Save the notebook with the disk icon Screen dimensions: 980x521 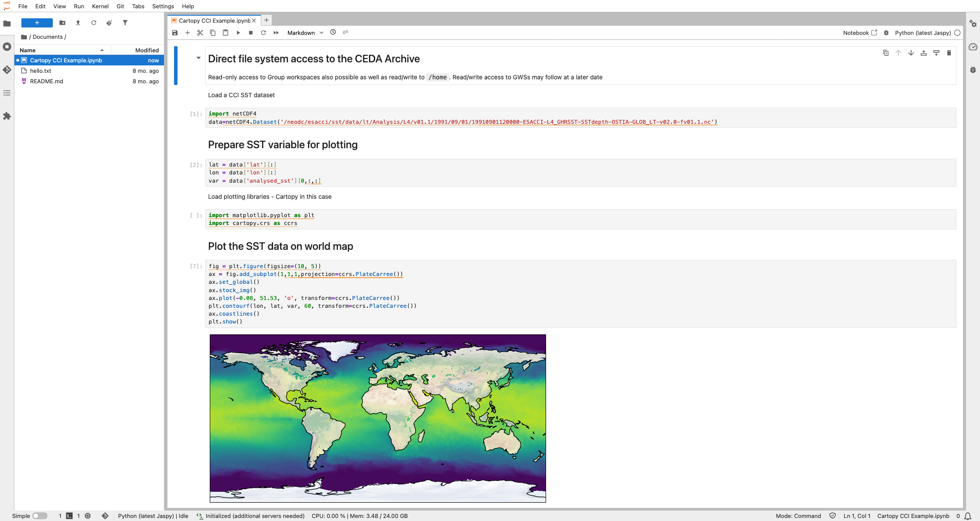[175, 33]
